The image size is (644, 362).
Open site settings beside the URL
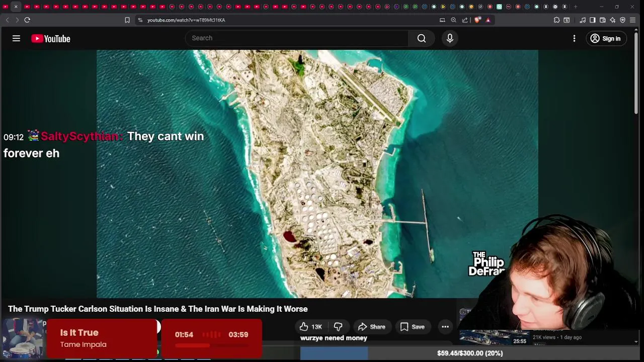140,20
